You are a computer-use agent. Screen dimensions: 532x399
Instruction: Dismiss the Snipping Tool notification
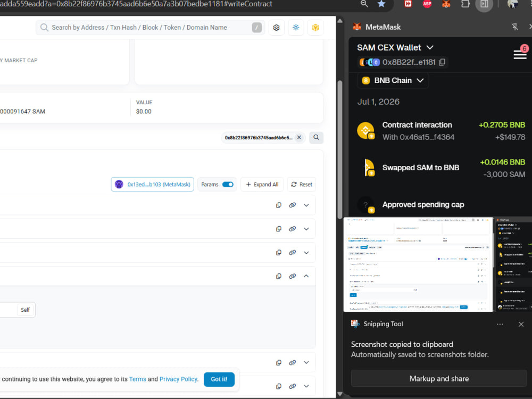click(x=521, y=324)
